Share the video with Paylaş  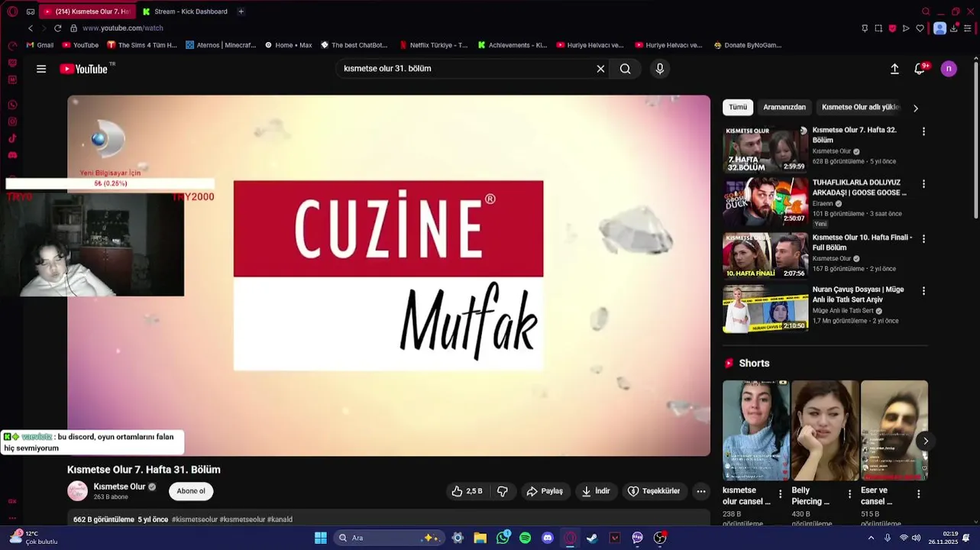(545, 491)
